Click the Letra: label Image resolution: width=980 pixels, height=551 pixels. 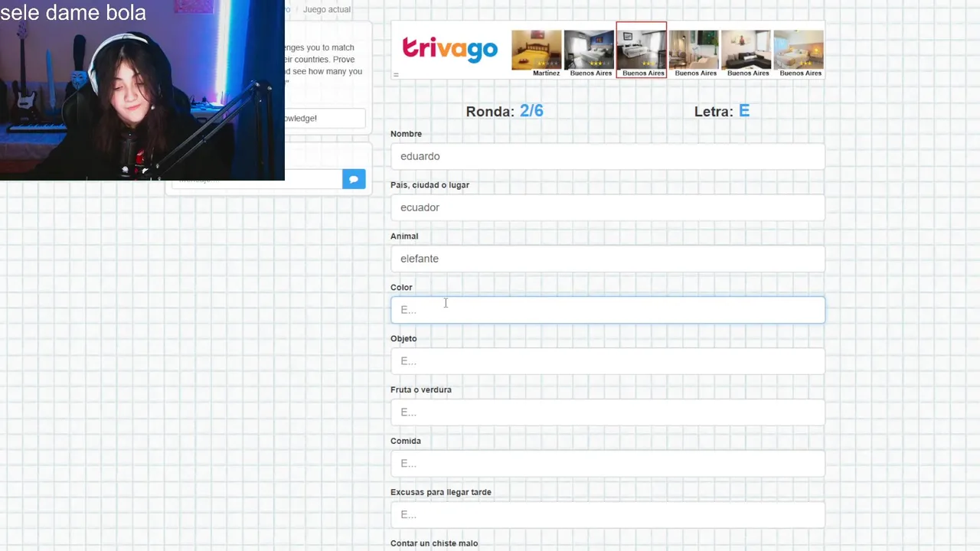click(x=714, y=112)
